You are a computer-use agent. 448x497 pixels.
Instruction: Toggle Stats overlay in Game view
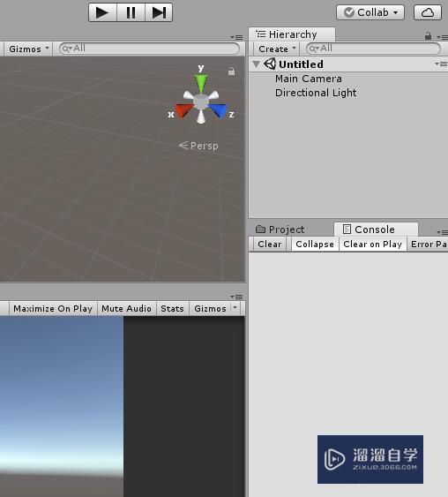pos(172,308)
